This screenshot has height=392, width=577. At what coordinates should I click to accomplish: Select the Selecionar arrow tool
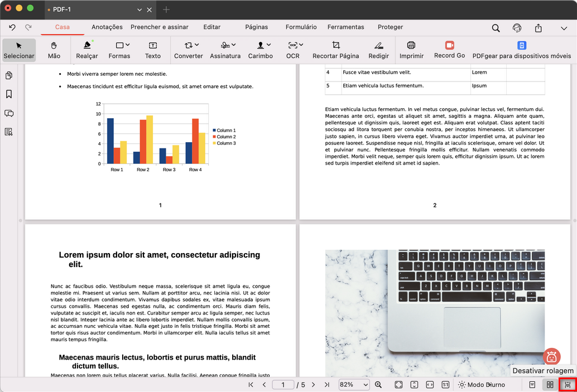pyautogui.click(x=19, y=50)
